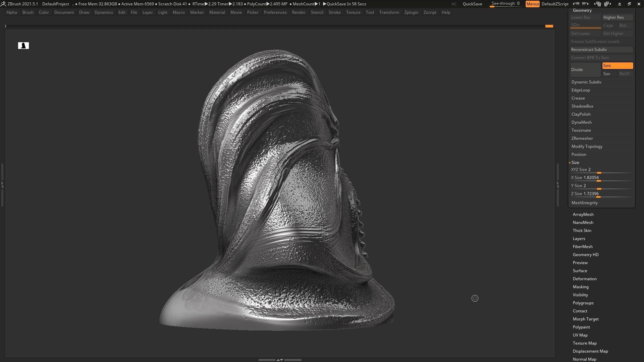Viewport: 644px width, 362px height.
Task: Click the QuickSave button
Action: coord(472,4)
